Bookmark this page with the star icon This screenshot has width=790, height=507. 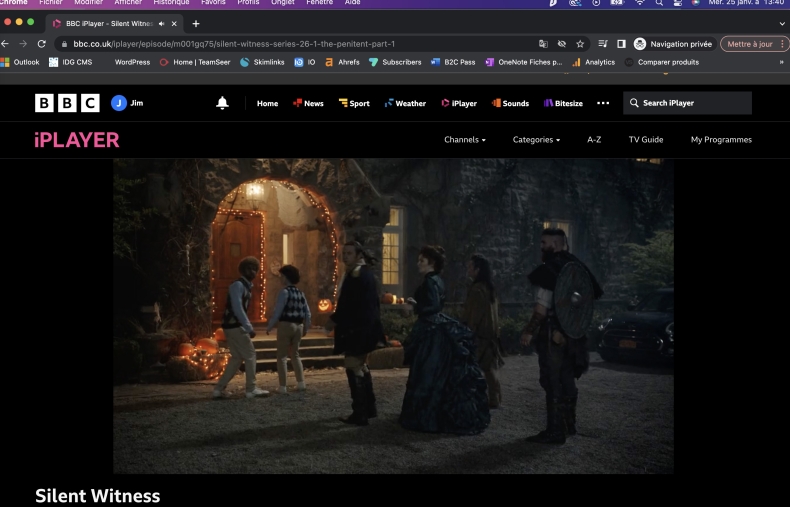[580, 44]
